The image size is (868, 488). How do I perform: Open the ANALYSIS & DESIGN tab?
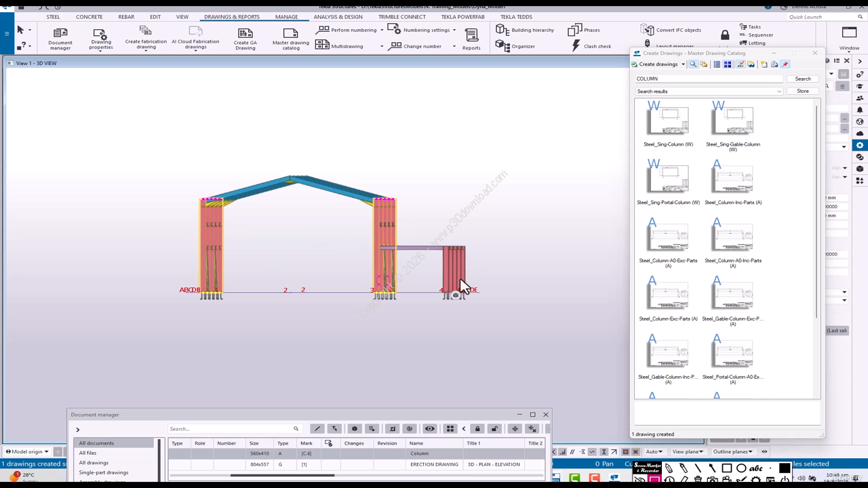(x=338, y=17)
